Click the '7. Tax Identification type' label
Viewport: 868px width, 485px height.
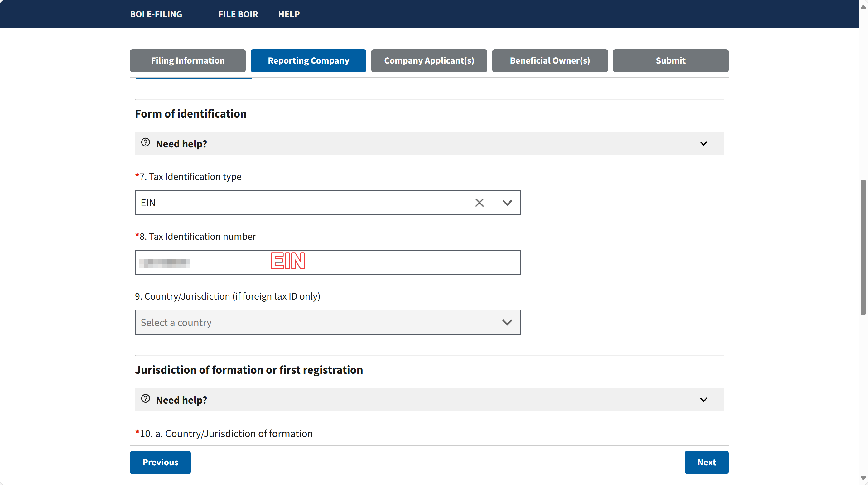[188, 176]
